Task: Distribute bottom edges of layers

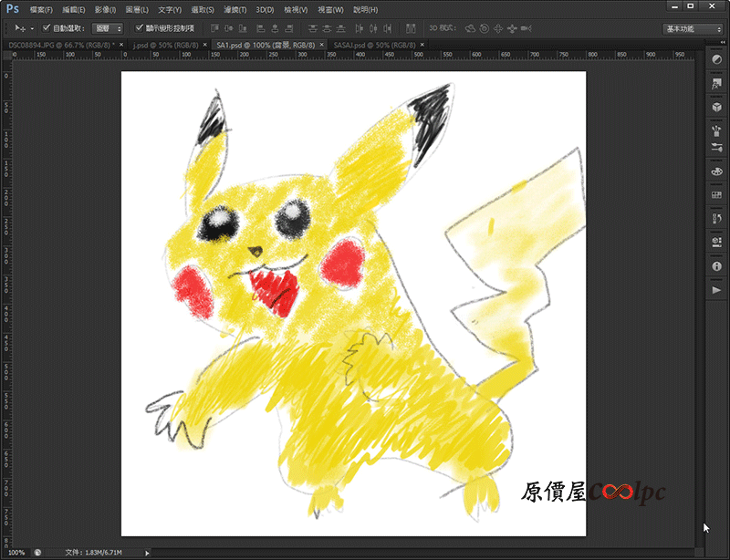Action: point(340,28)
